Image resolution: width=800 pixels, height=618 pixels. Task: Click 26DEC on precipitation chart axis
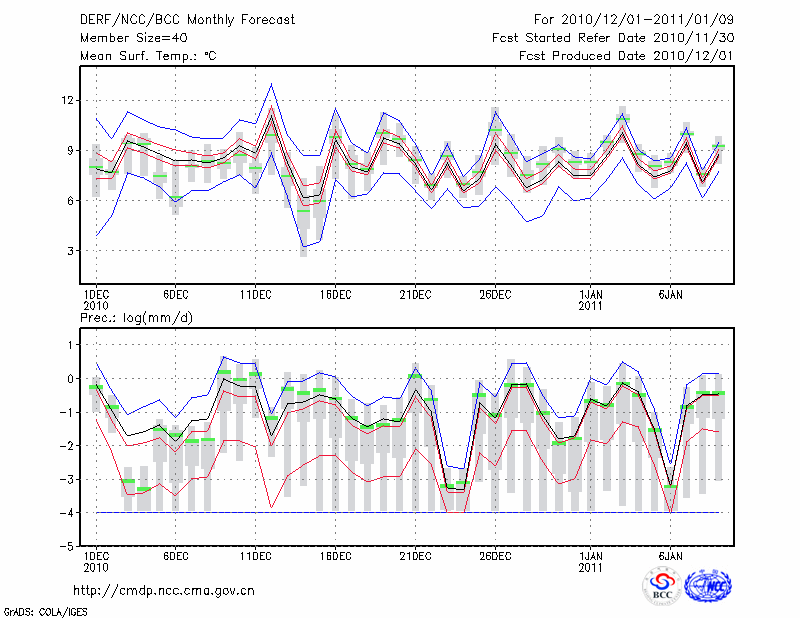click(x=495, y=556)
